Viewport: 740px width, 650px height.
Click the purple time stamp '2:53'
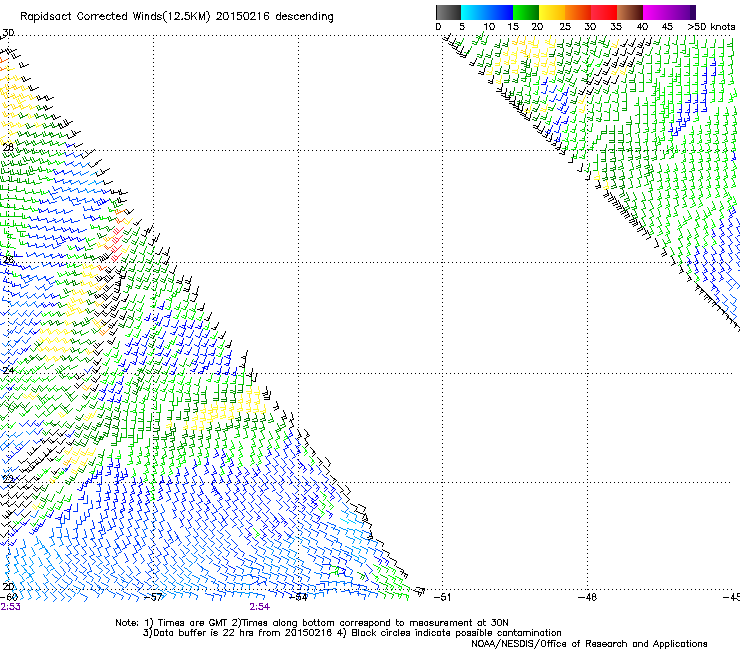click(10, 607)
